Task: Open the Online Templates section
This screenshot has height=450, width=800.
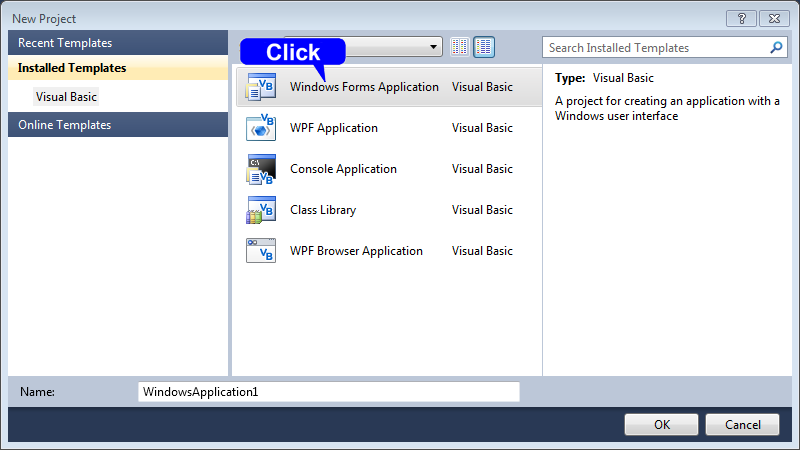Action: (118, 124)
